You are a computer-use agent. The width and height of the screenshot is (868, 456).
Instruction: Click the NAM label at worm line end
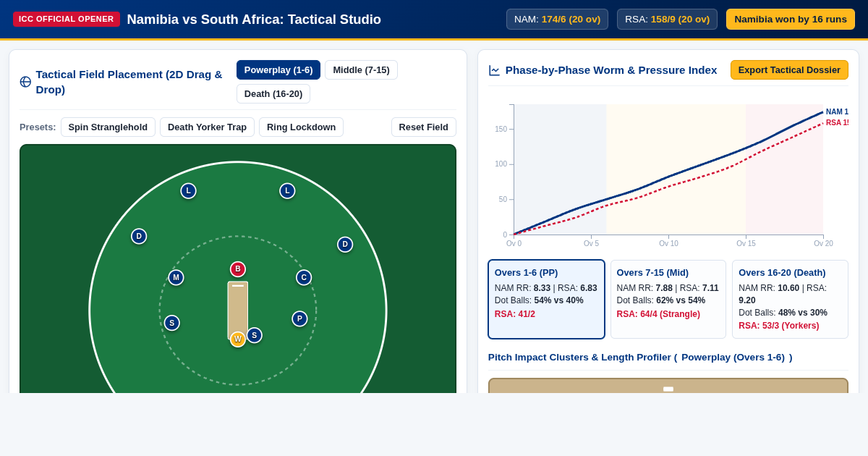[837, 112]
